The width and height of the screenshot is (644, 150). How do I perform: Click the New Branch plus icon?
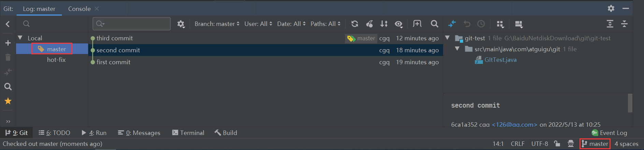pyautogui.click(x=8, y=43)
